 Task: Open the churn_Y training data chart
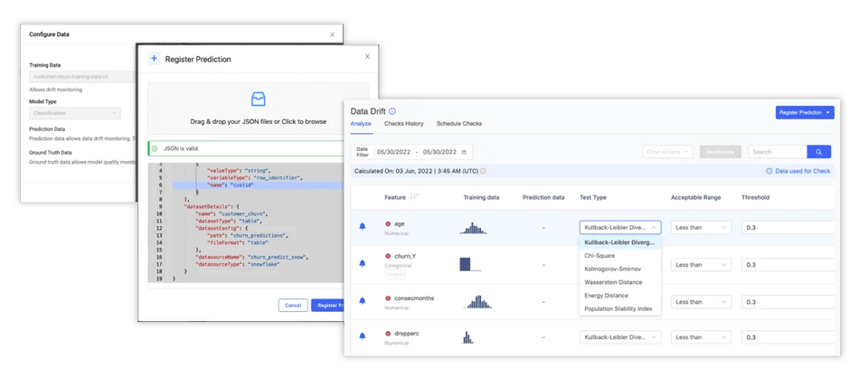(x=470, y=264)
